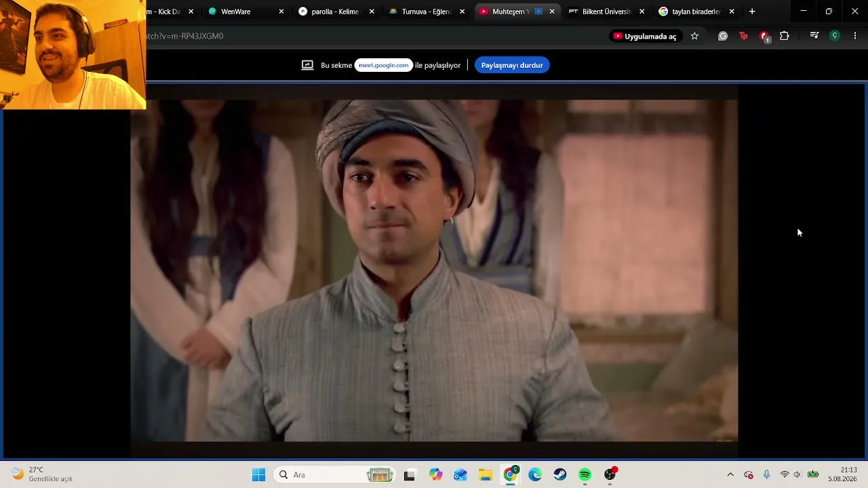Open the Wi-Fi network tray icon

click(785, 474)
